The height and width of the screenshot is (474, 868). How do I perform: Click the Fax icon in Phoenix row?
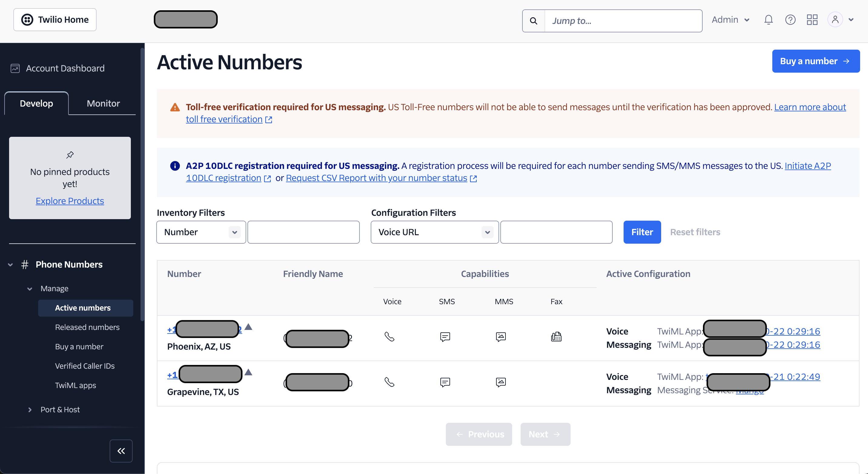click(x=556, y=337)
